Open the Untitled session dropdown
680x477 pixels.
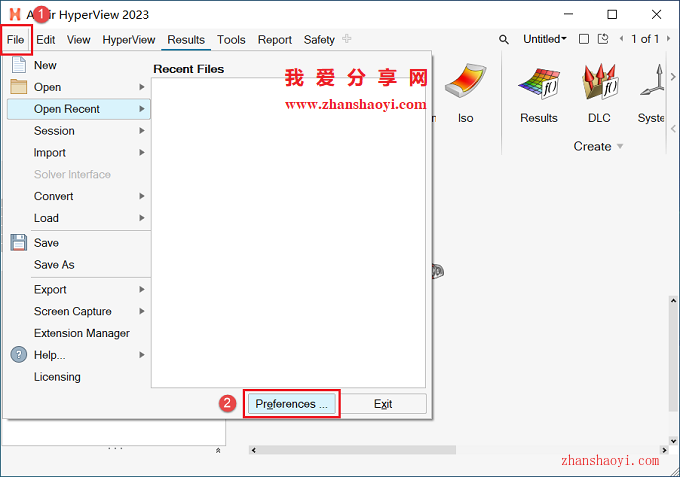[545, 39]
